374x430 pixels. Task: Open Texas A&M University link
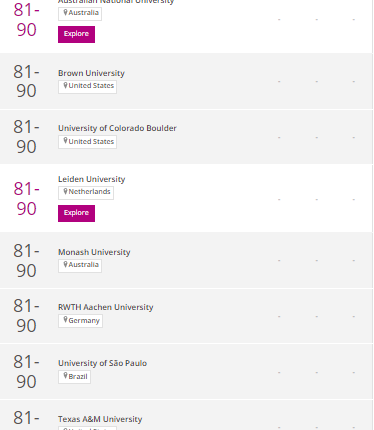pos(100,419)
